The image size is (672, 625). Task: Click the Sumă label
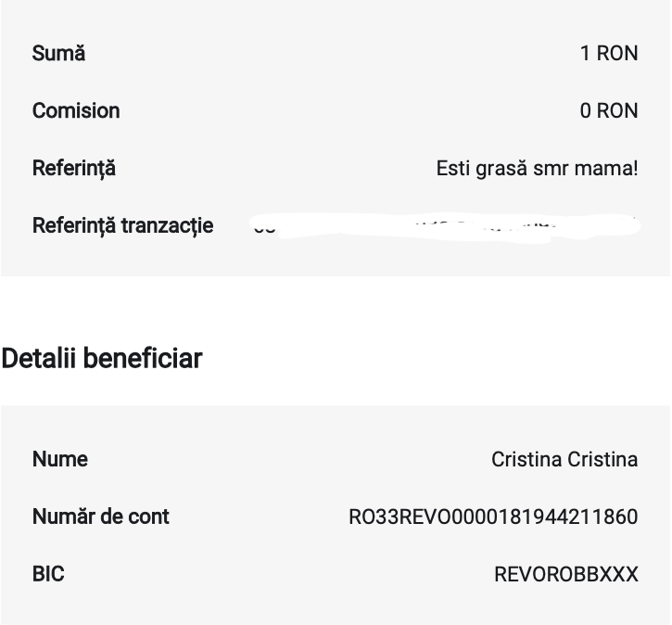coord(58,54)
